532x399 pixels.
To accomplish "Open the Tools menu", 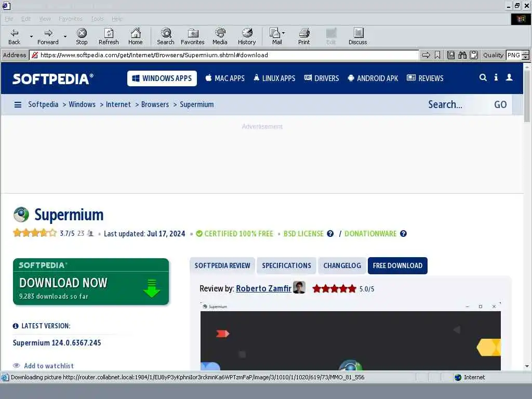I will click(97, 19).
